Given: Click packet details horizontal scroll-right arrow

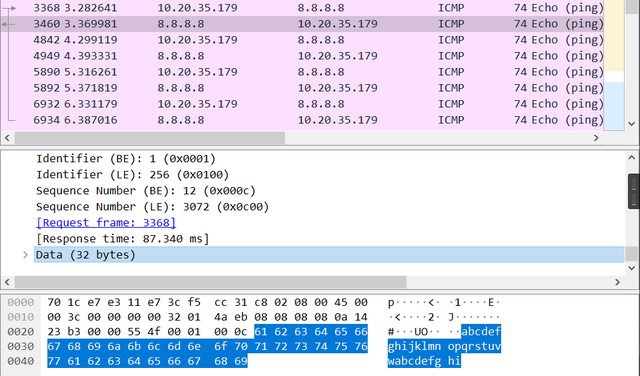Looking at the screenshot, I should click(x=617, y=282).
